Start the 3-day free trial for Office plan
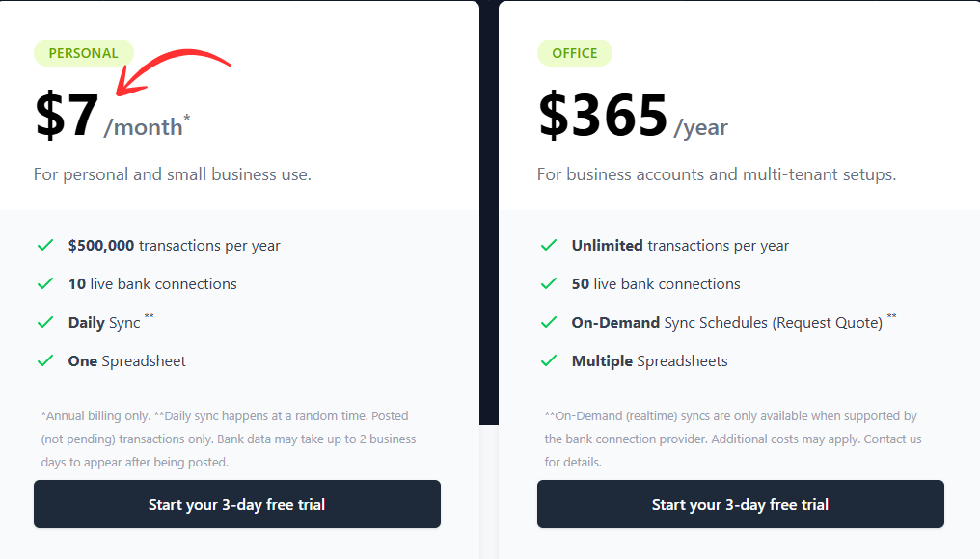The image size is (980, 559). coord(740,504)
